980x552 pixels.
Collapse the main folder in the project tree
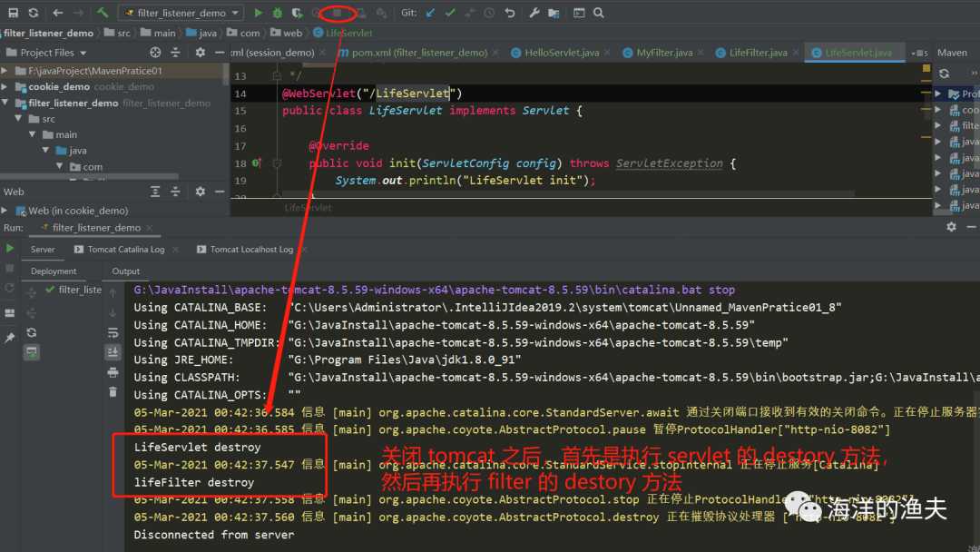[32, 133]
